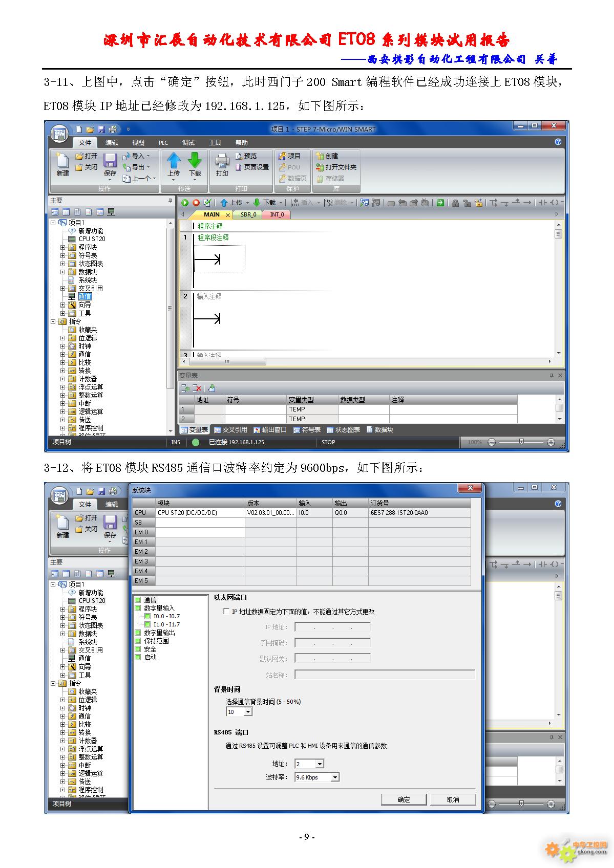Image resolution: width=614 pixels, height=868 pixels.
Task: Tick the fixed IP address checkbox in the System Block dialog
Action: point(226,611)
